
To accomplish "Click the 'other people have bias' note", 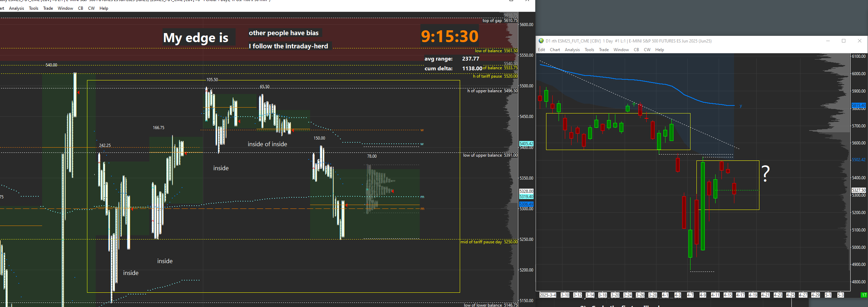I will click(284, 33).
